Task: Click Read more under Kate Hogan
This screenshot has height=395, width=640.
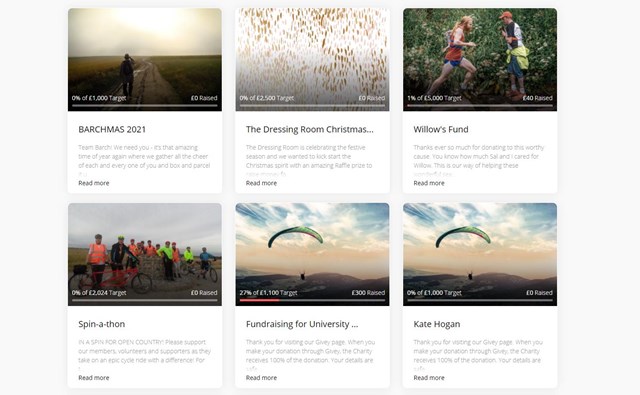Action: click(429, 378)
